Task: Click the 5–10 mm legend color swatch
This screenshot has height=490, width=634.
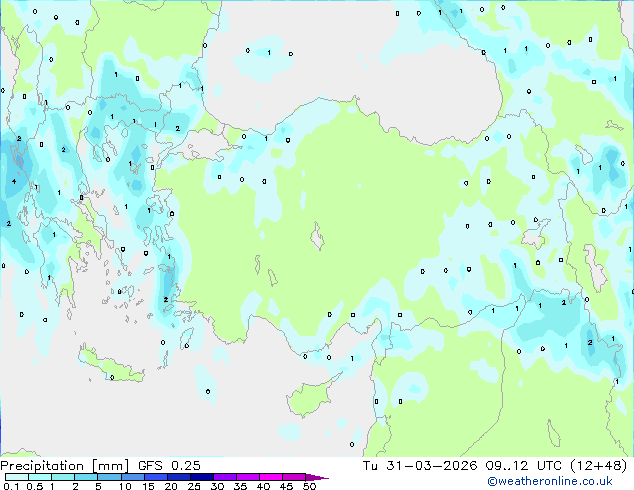Action: coord(109,477)
